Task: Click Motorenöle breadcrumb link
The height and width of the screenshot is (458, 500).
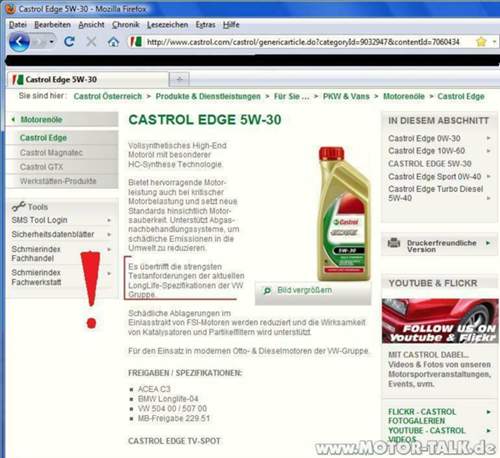Action: (404, 96)
